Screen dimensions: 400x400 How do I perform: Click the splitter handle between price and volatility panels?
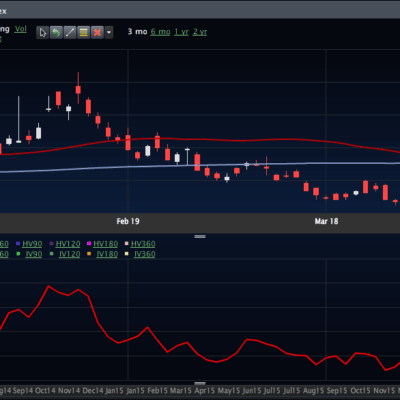click(200, 237)
